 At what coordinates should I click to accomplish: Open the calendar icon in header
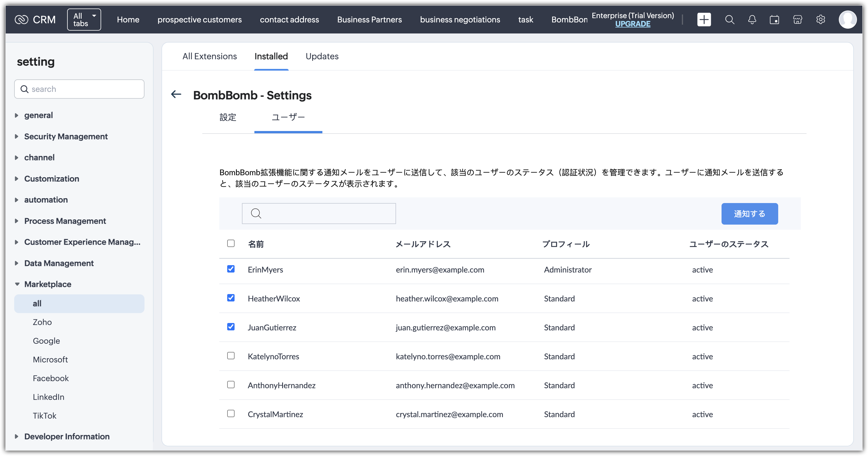[x=774, y=20]
